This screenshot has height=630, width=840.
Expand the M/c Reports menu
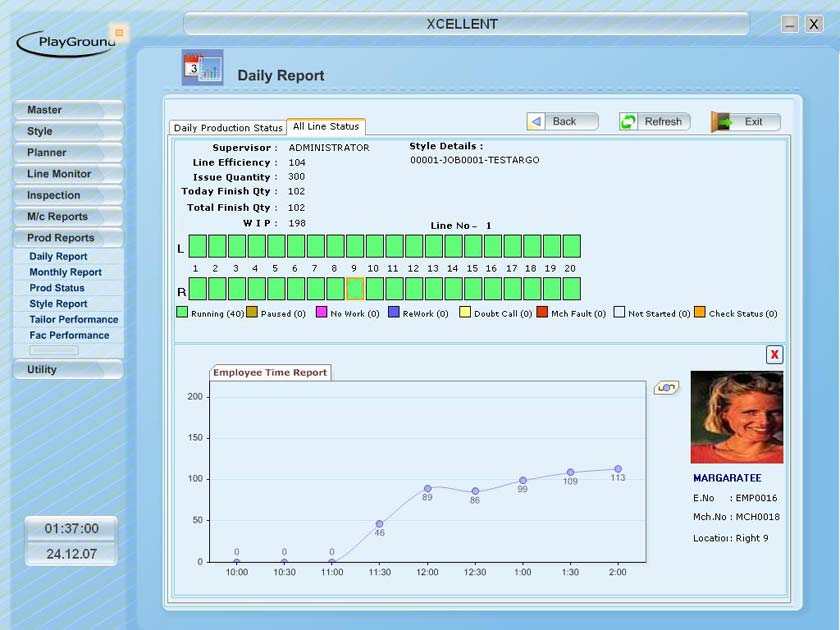68,217
